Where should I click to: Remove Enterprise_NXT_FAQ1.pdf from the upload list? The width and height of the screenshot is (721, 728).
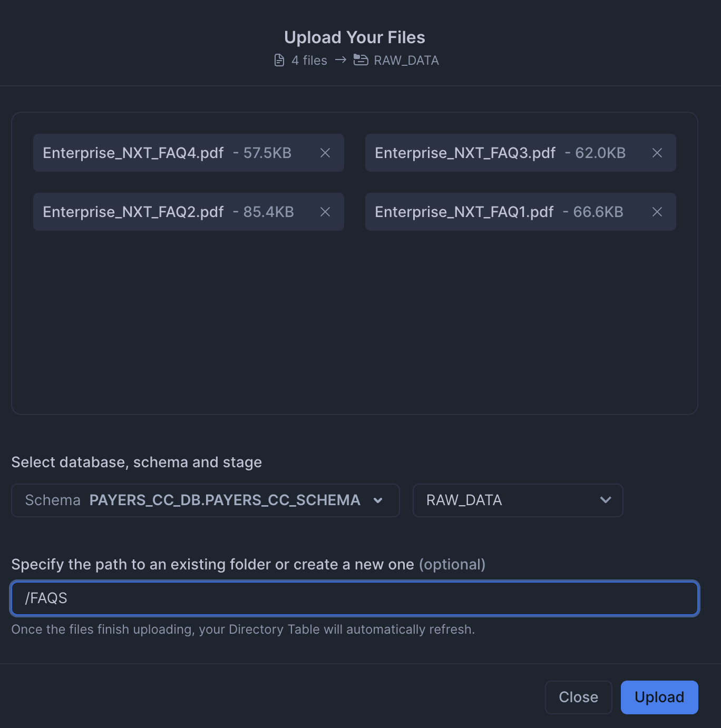(x=657, y=212)
